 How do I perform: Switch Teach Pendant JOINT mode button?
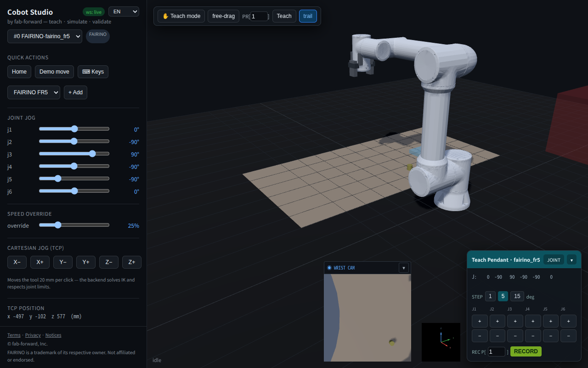(554, 260)
